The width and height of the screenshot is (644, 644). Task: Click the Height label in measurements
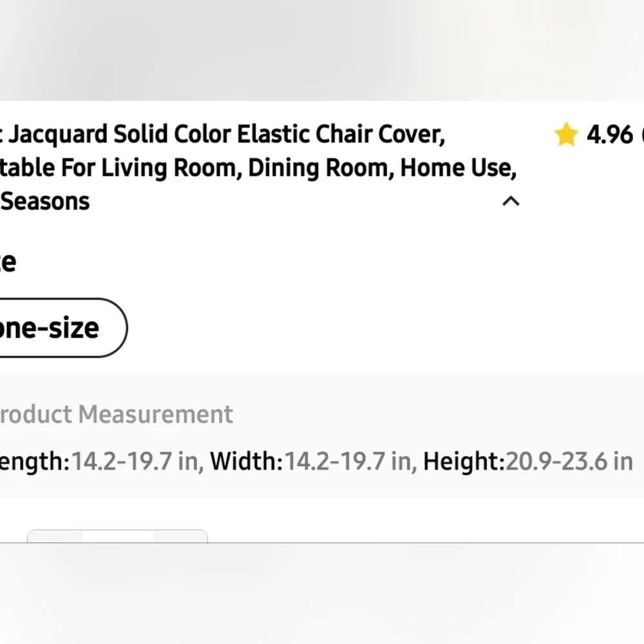(x=464, y=462)
